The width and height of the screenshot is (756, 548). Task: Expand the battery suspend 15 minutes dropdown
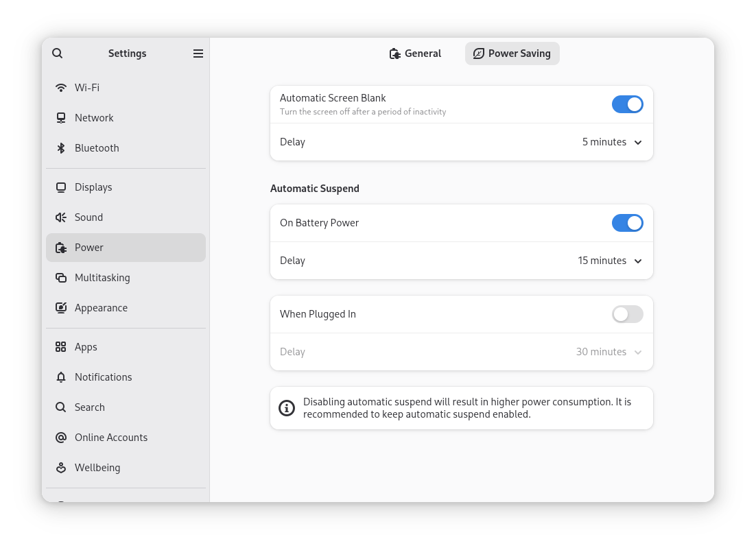click(x=609, y=261)
